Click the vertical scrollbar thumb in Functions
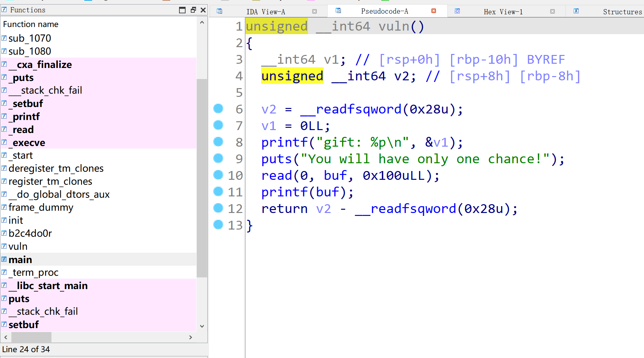Viewport: 644px width, 358px height. pyautogui.click(x=202, y=178)
